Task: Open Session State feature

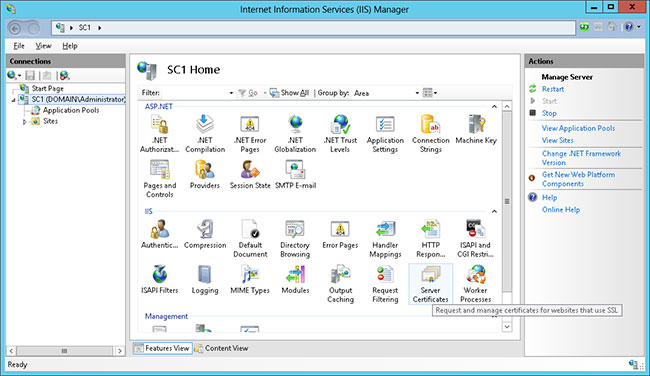Action: [x=250, y=175]
